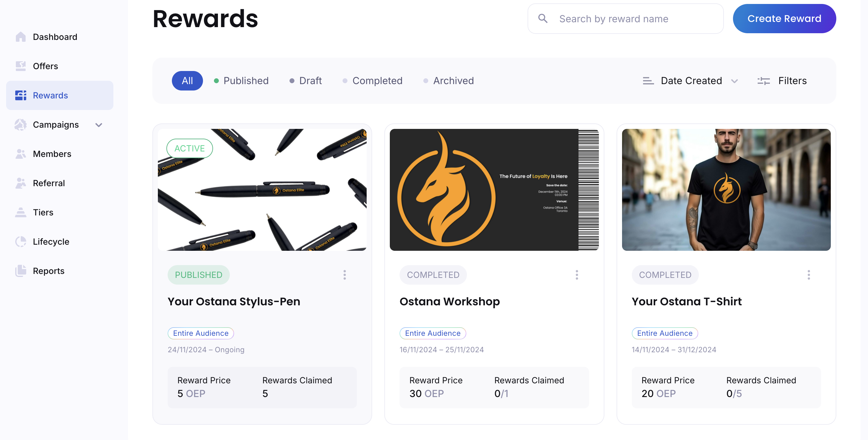Click the Campaigns rocket icon
Viewport: 868px width, 440px height.
point(20,125)
